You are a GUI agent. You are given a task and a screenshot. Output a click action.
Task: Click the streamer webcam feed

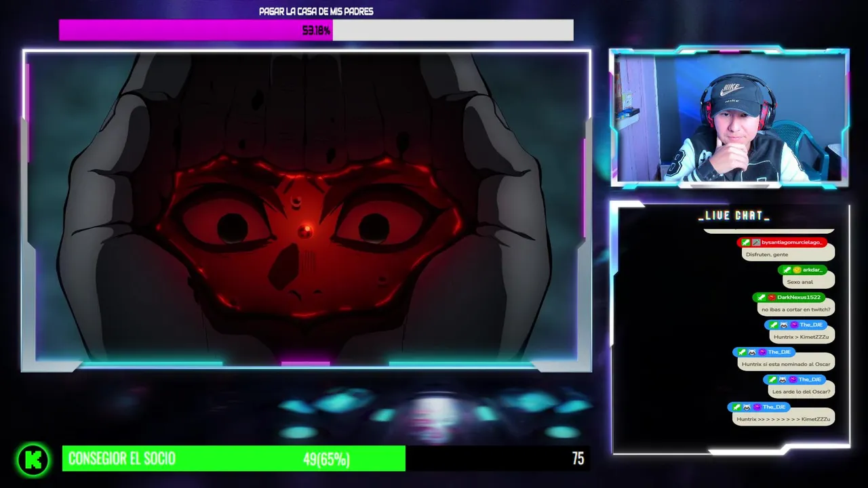(x=729, y=117)
